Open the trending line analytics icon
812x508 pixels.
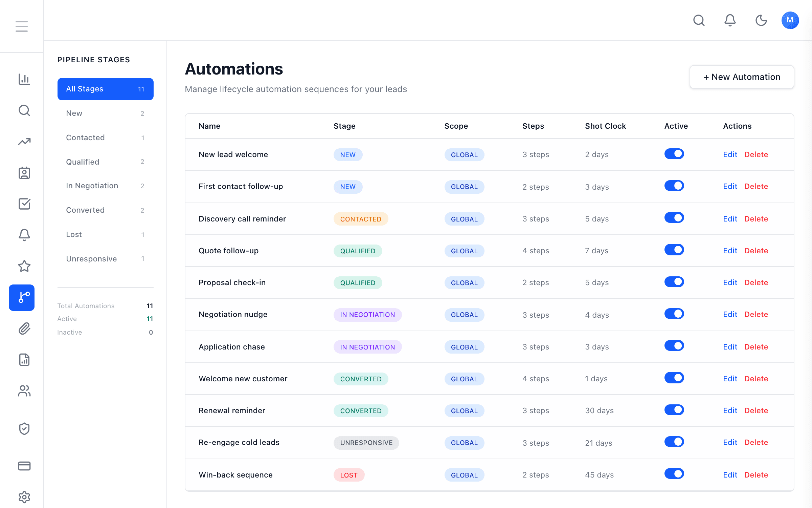click(x=24, y=142)
